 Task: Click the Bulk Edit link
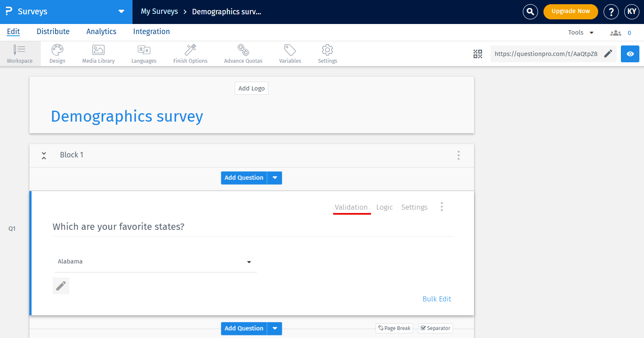tap(437, 299)
